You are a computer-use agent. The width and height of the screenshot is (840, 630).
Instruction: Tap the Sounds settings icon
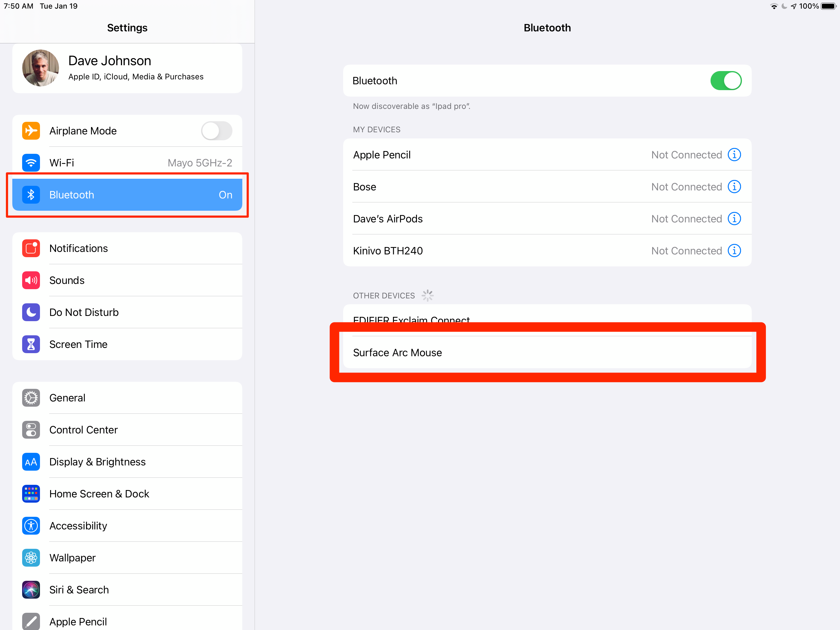(31, 280)
